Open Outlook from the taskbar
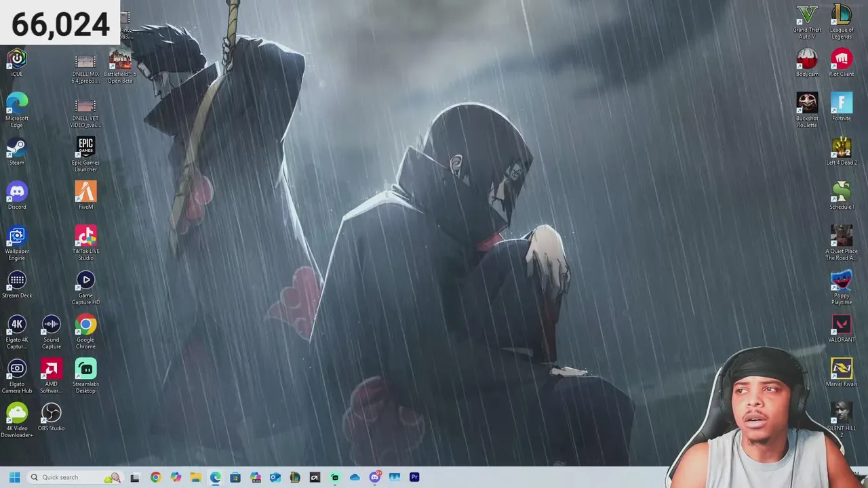 coord(275,477)
